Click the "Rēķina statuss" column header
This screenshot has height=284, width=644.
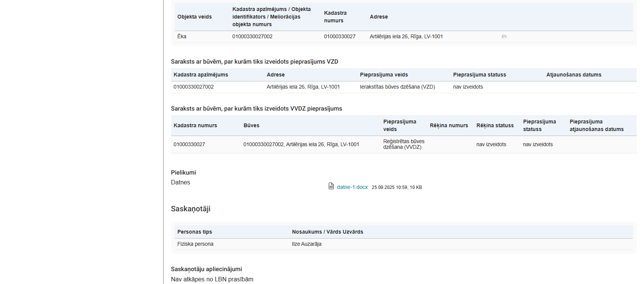(x=495, y=125)
